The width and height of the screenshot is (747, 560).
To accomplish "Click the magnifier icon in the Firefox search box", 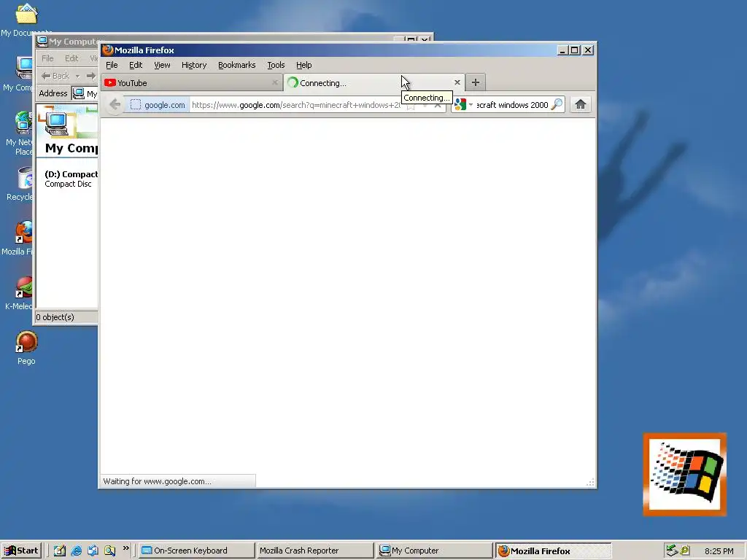I will click(x=556, y=105).
